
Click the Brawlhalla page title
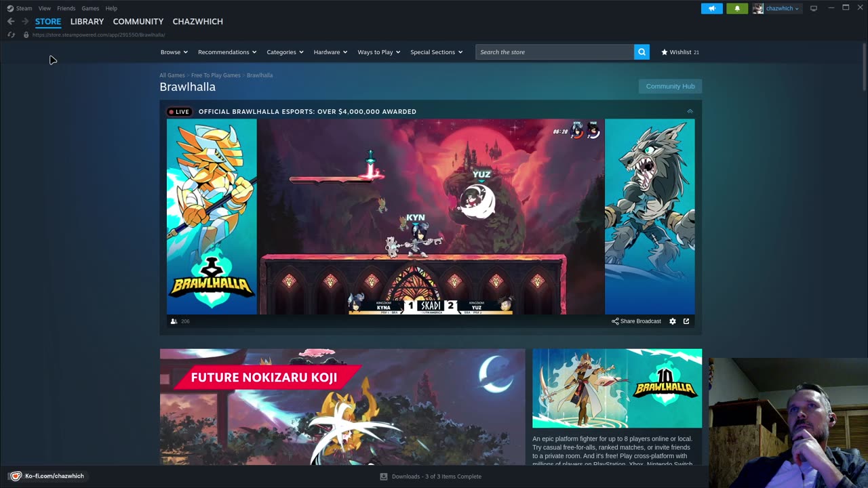[x=187, y=87]
